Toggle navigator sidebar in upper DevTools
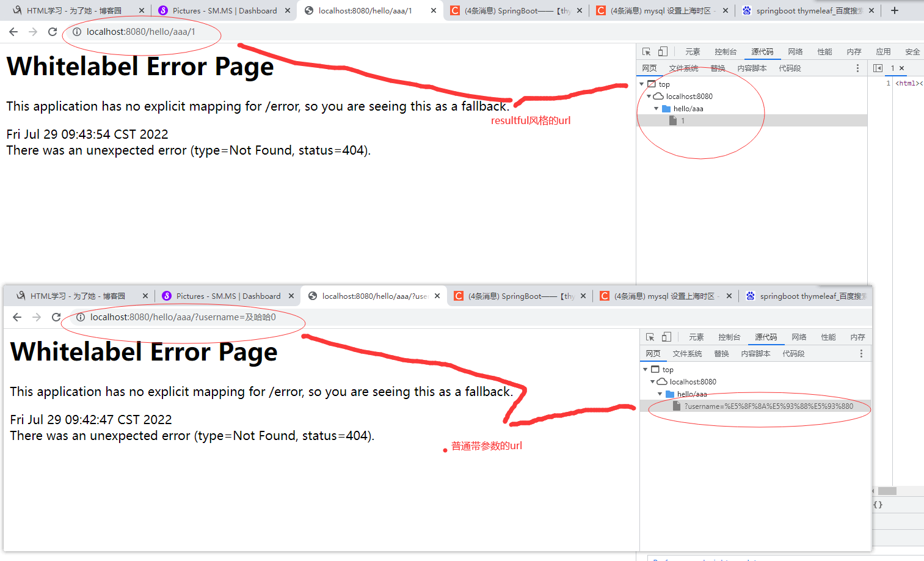The height and width of the screenshot is (561, 924). coord(878,68)
